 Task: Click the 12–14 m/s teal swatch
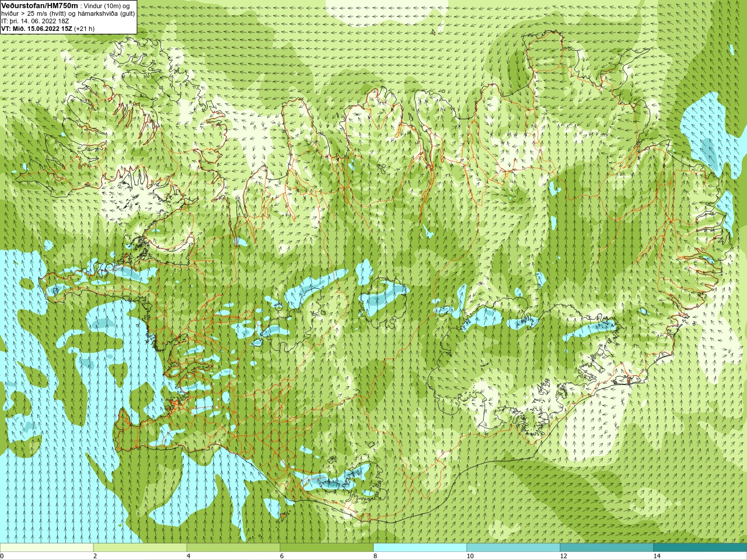pos(607,548)
